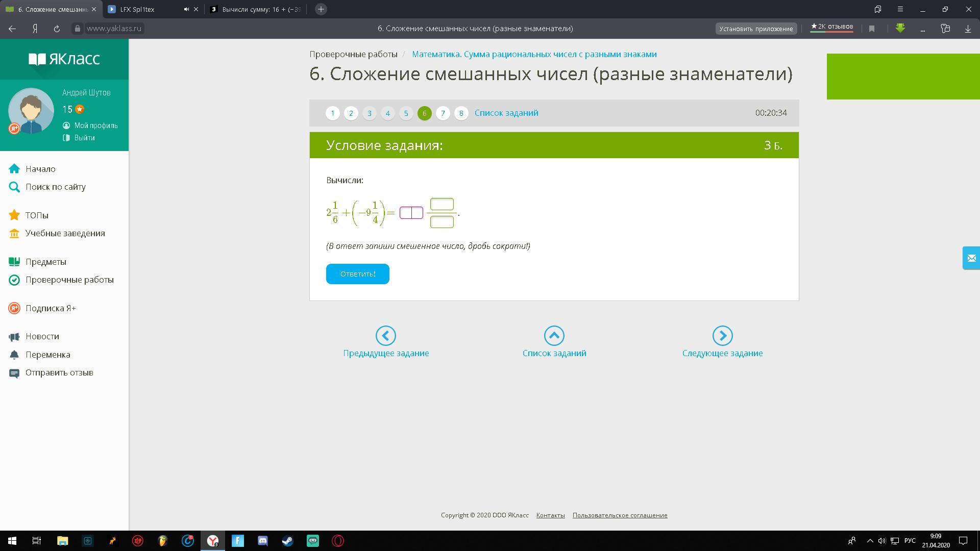980x551 pixels.
Task: Click the previous task arrow icon
Action: pos(386,336)
